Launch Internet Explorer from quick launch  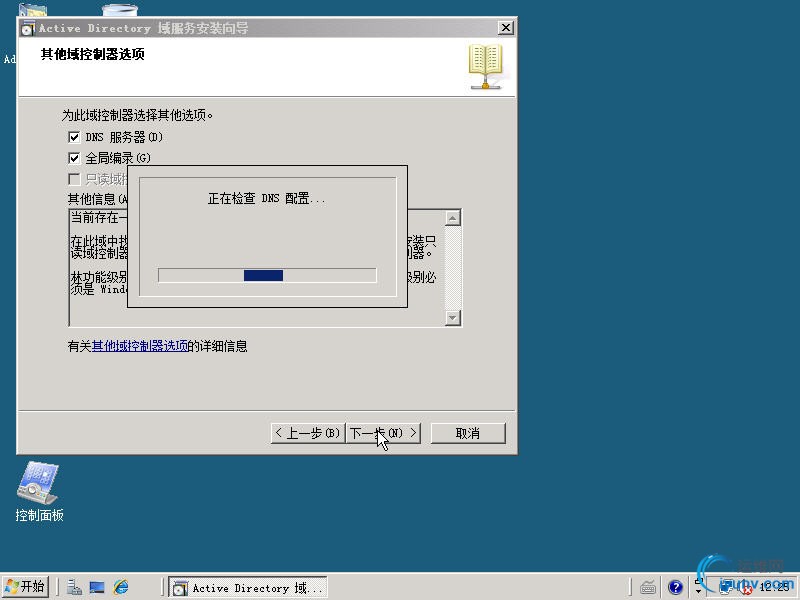tap(121, 587)
